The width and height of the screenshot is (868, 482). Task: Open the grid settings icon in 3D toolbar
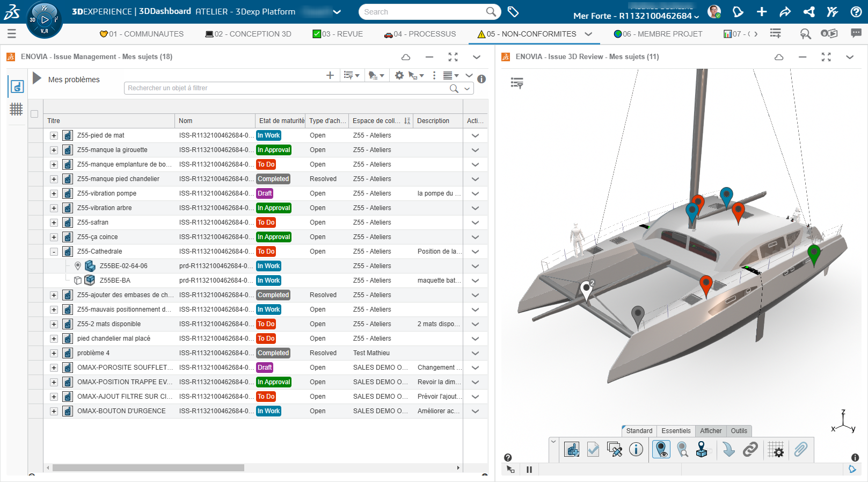tap(776, 449)
